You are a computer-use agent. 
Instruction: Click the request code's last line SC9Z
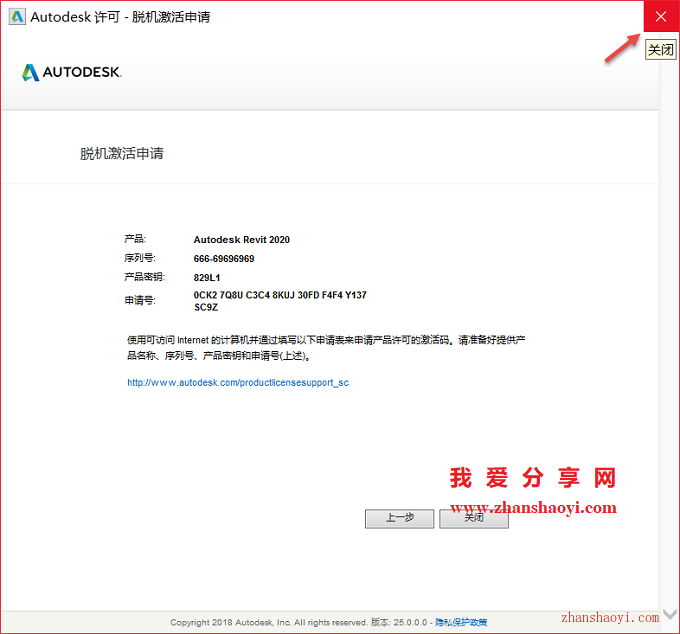coord(206,307)
